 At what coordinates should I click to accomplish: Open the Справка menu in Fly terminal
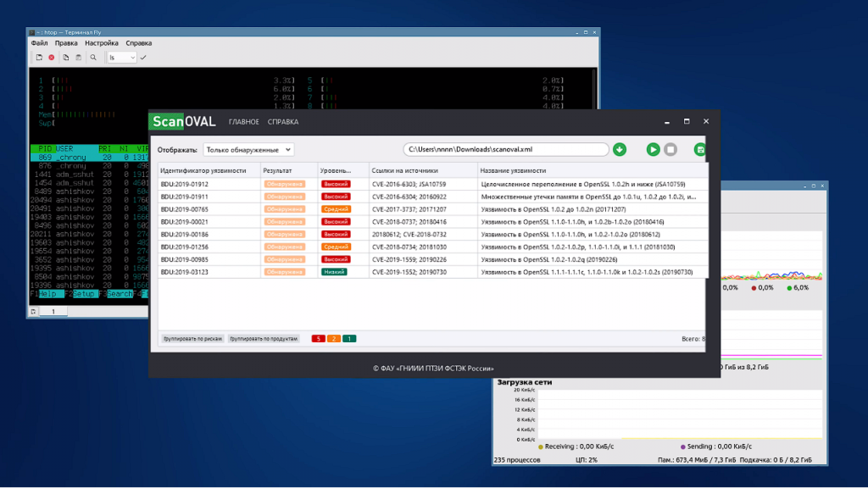pos(138,42)
